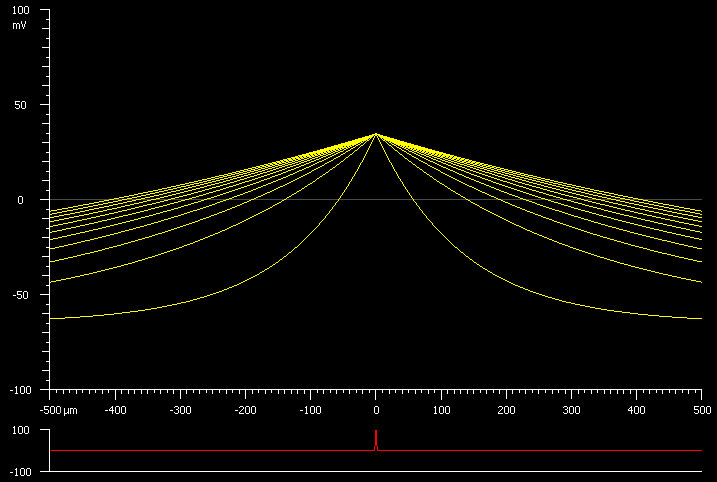
Task: Click the positive '400' x-axis label
Action: (x=637, y=410)
